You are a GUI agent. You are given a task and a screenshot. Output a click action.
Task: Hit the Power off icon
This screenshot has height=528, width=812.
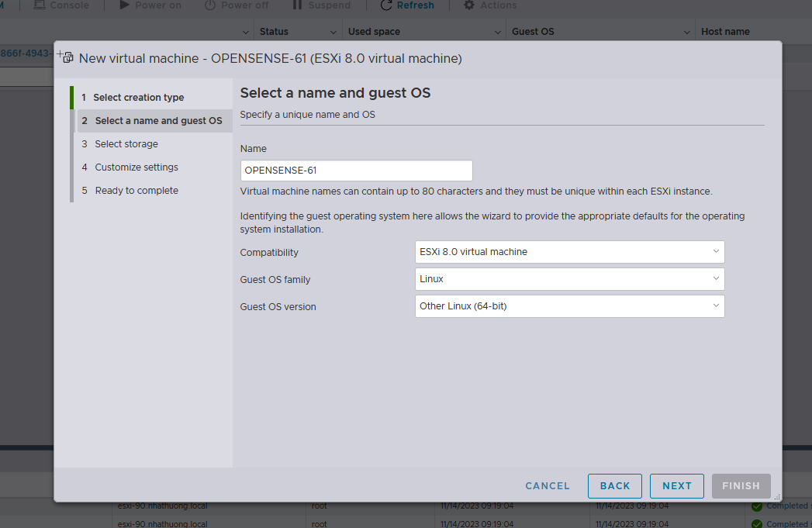(210, 5)
